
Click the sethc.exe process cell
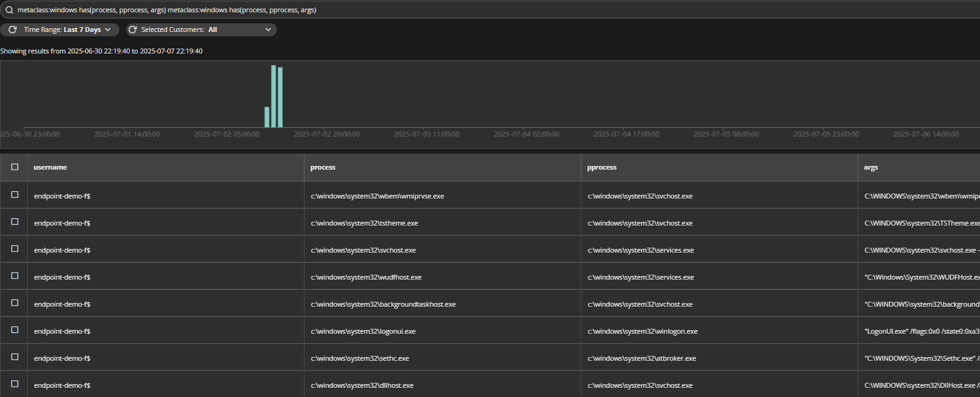coord(442,358)
